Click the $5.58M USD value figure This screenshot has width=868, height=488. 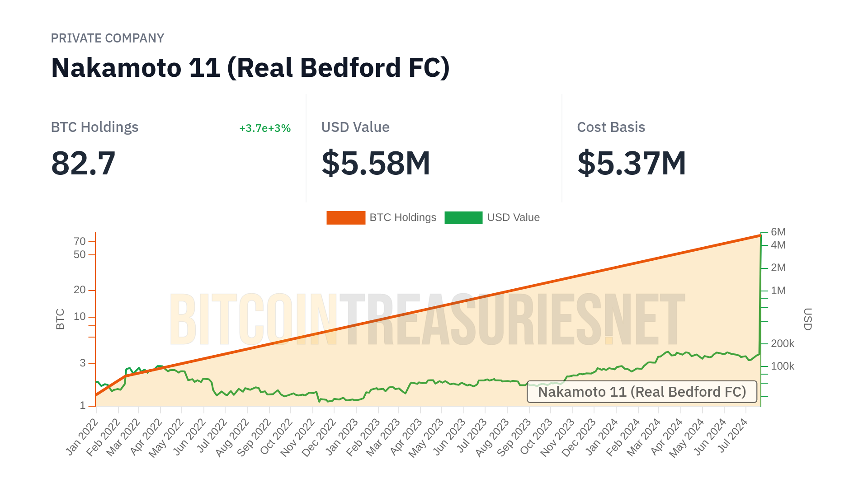point(376,163)
